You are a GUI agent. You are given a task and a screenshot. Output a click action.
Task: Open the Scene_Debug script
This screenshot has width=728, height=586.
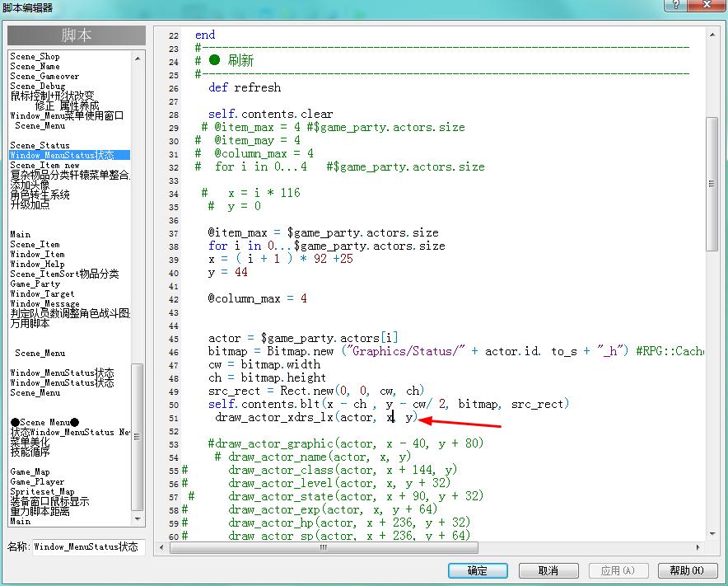38,86
